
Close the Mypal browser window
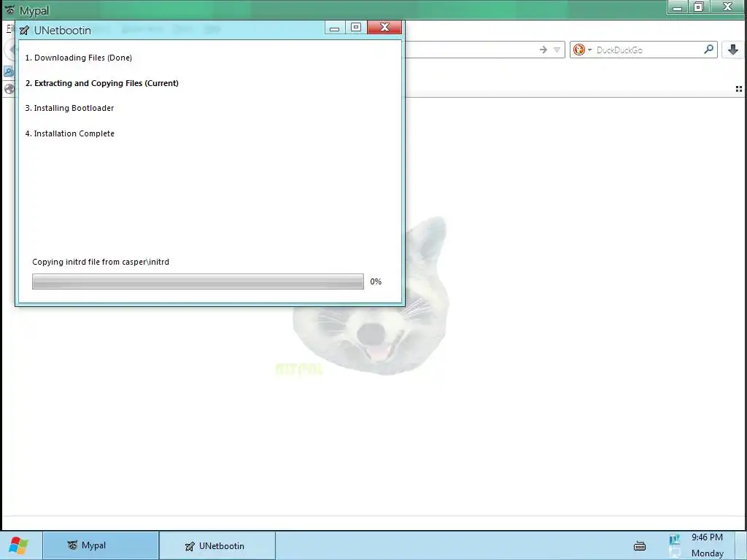(727, 7)
